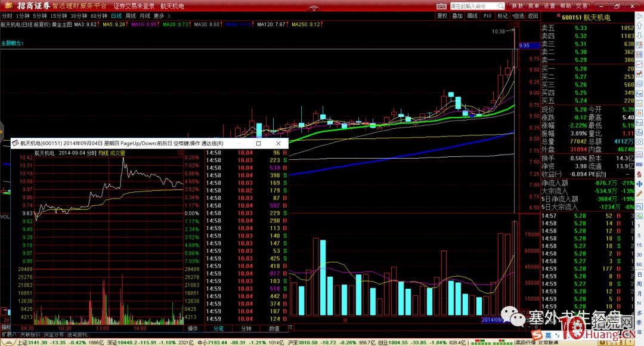Switch to the 周线 weekly chart
644x346 pixels.
tap(131, 16)
